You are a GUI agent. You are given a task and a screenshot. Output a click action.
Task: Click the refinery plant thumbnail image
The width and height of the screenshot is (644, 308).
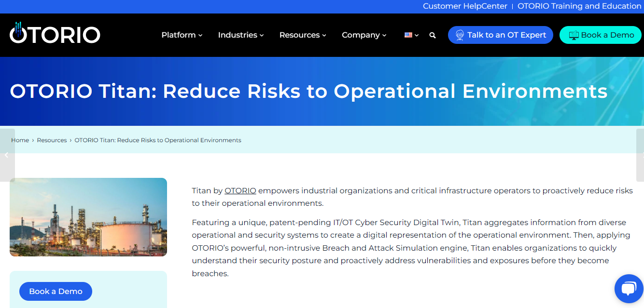point(88,217)
